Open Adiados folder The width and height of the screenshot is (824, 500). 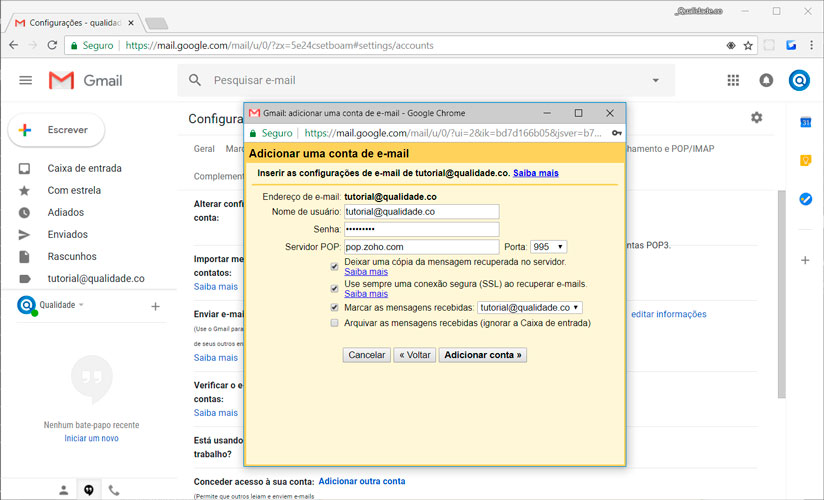66,212
